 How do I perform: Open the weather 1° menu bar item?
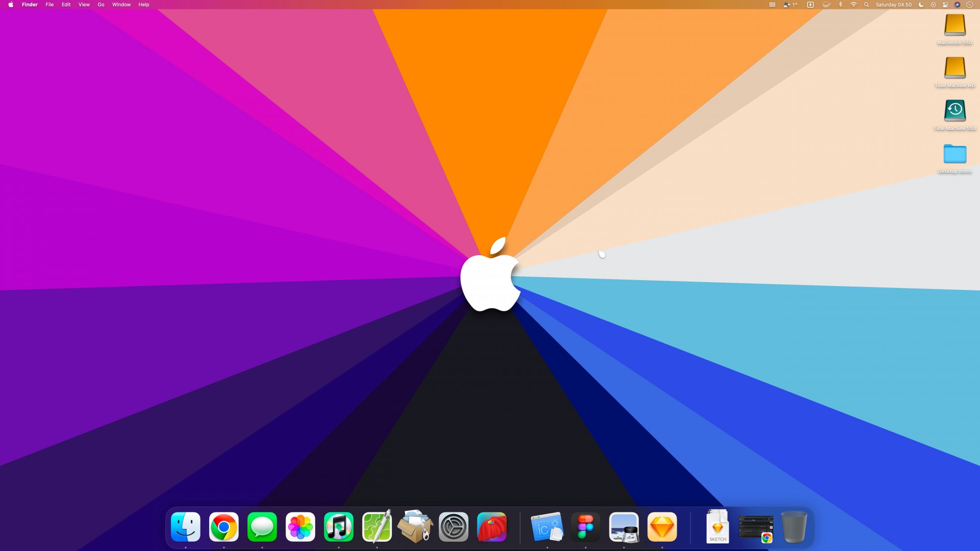(790, 4)
